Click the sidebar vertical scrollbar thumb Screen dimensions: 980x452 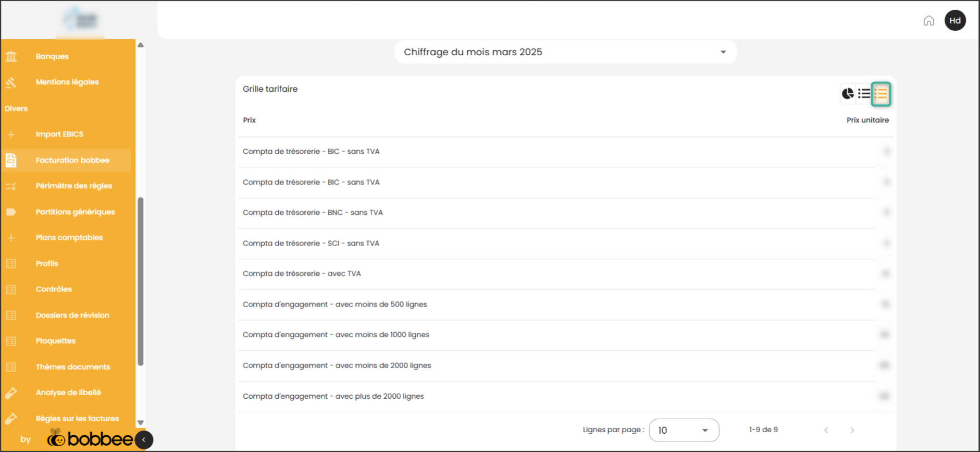click(x=140, y=282)
